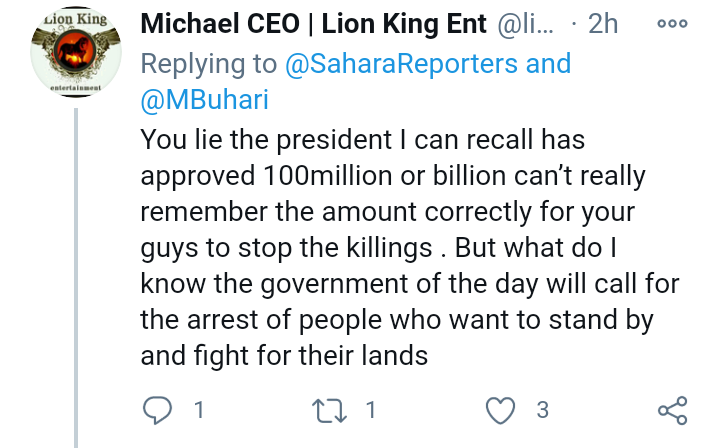
Task: Follow the gray thread line below the avatar
Action: (76, 278)
